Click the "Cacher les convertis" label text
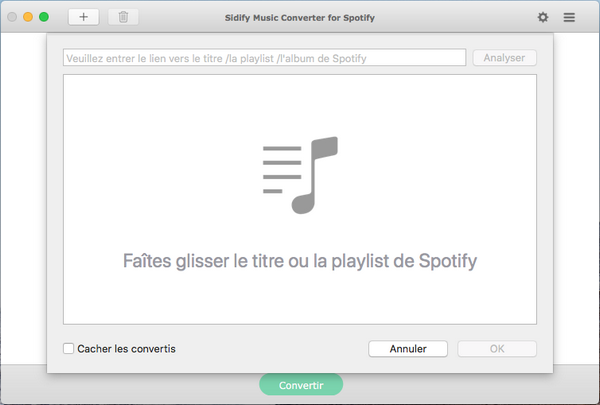This screenshot has height=405, width=600. pyautogui.click(x=126, y=349)
